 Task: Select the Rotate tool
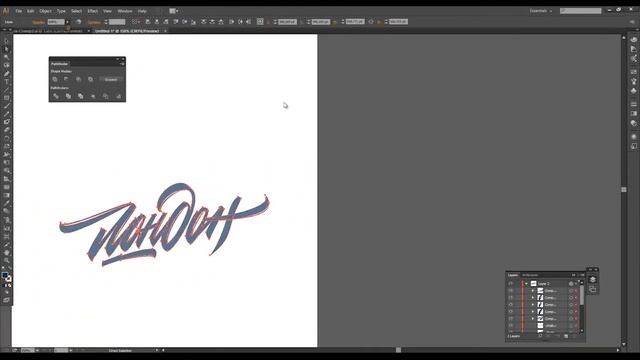coord(7,138)
